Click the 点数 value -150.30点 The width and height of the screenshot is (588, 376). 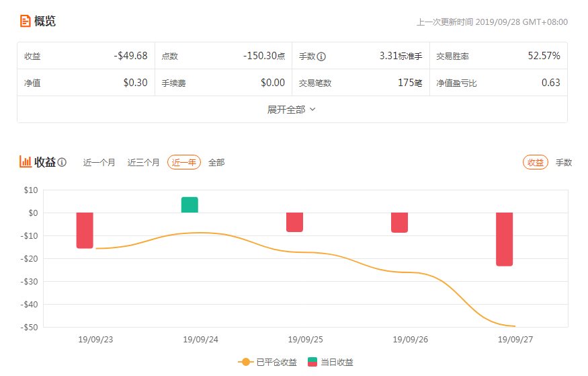coord(264,56)
